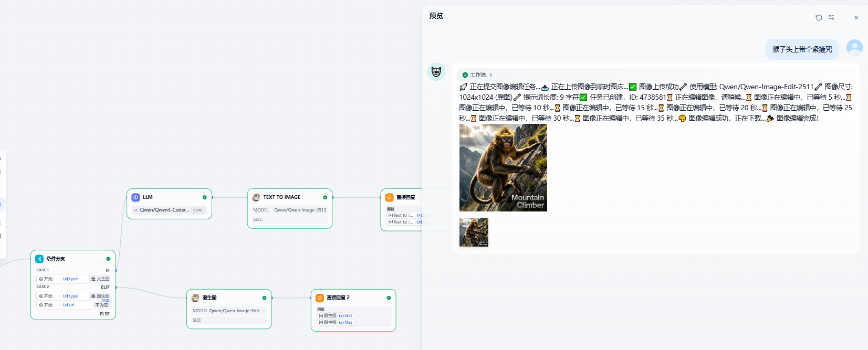Viewport: 868px width, 350px height.
Task: Select the TEXT TO IMAGE node title
Action: [282, 197]
